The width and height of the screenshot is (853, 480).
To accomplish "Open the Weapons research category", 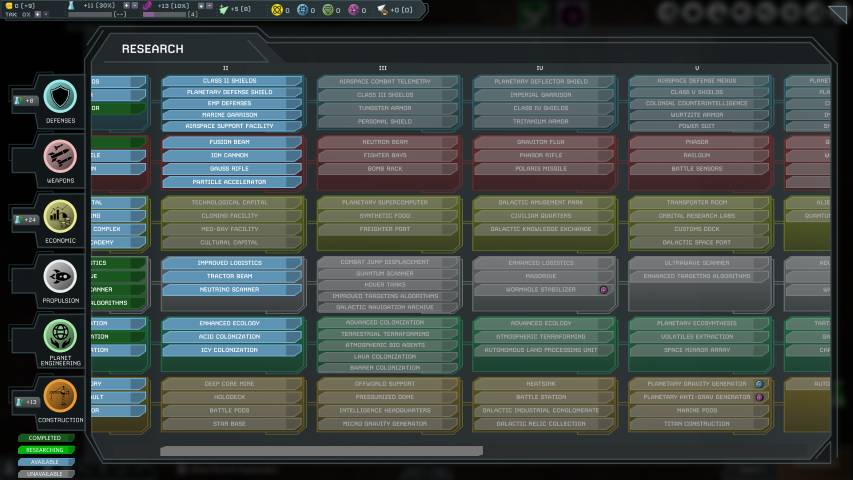I will 60,156.
